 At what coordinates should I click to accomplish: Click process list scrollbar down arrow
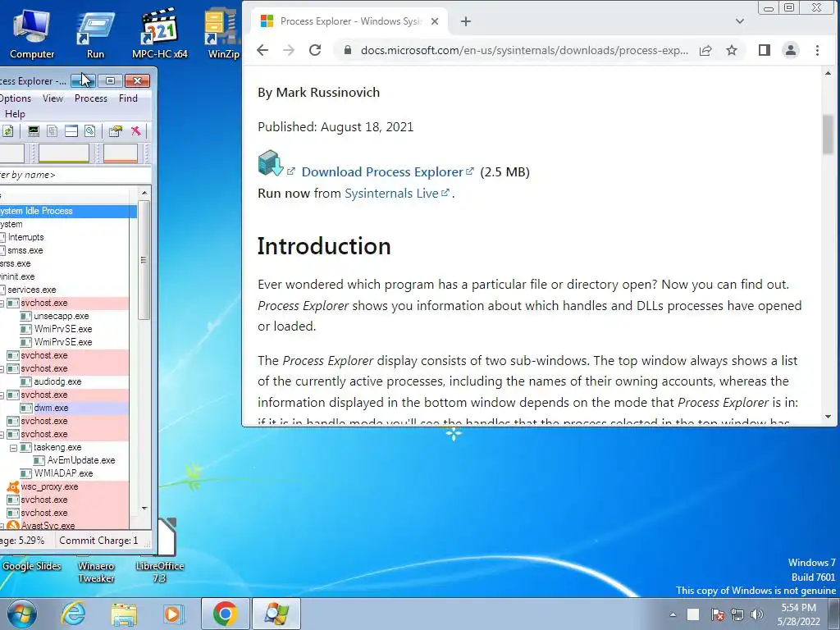tap(144, 508)
